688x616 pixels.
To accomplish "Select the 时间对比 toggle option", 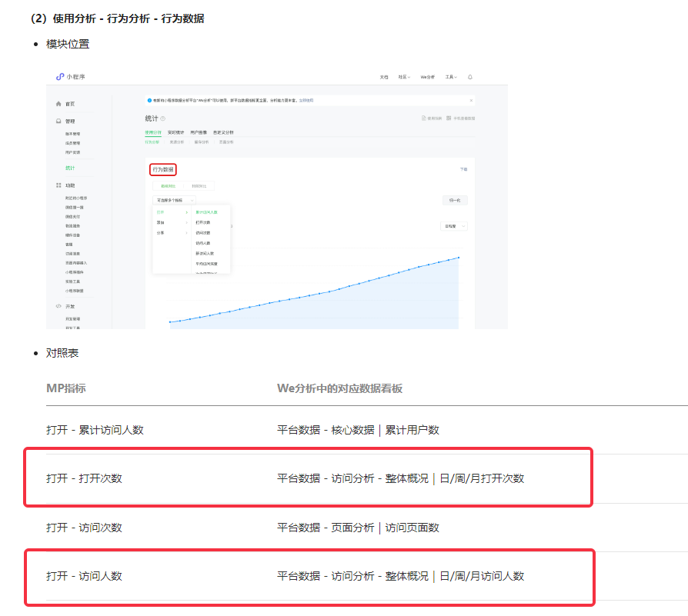I will coord(199,186).
